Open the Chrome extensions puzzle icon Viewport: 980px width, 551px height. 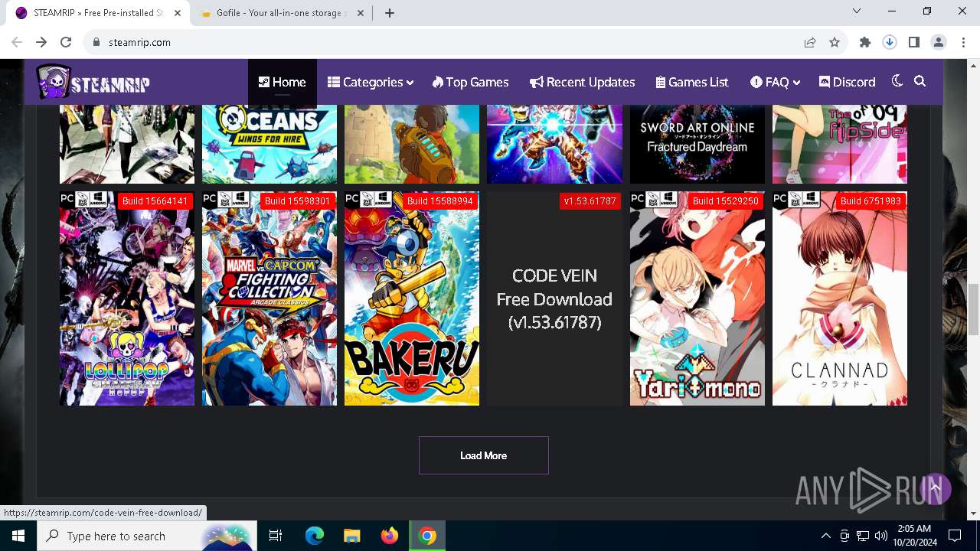pos(865,42)
